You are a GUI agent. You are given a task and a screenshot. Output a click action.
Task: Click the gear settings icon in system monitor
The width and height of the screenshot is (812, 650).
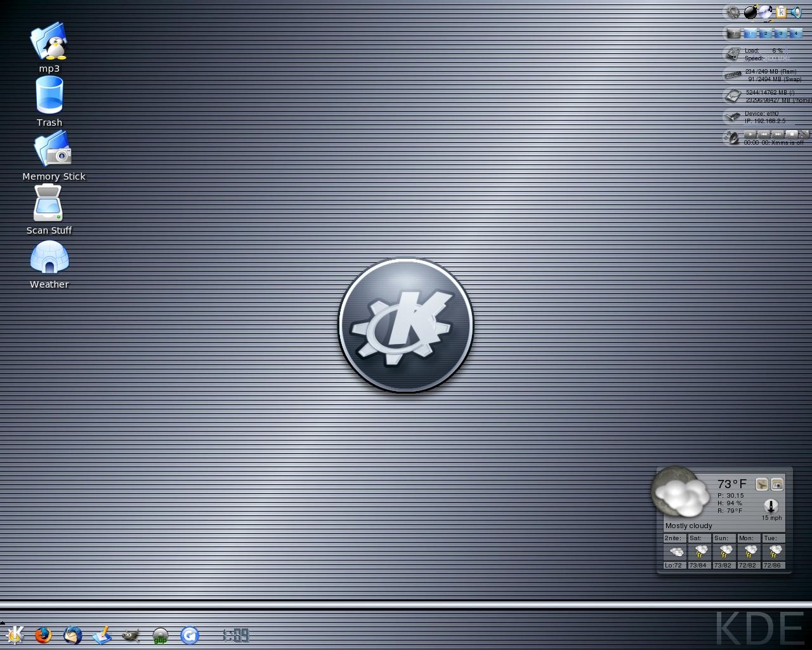733,12
